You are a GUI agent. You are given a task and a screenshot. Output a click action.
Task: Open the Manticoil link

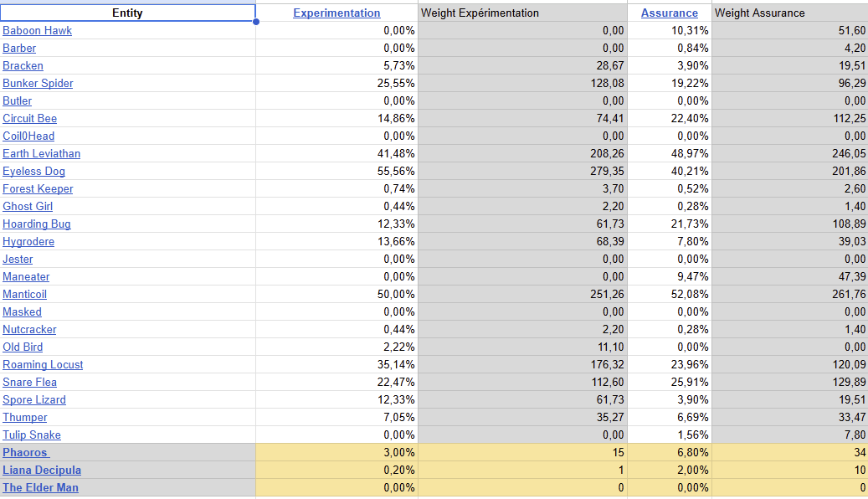pyautogui.click(x=24, y=294)
